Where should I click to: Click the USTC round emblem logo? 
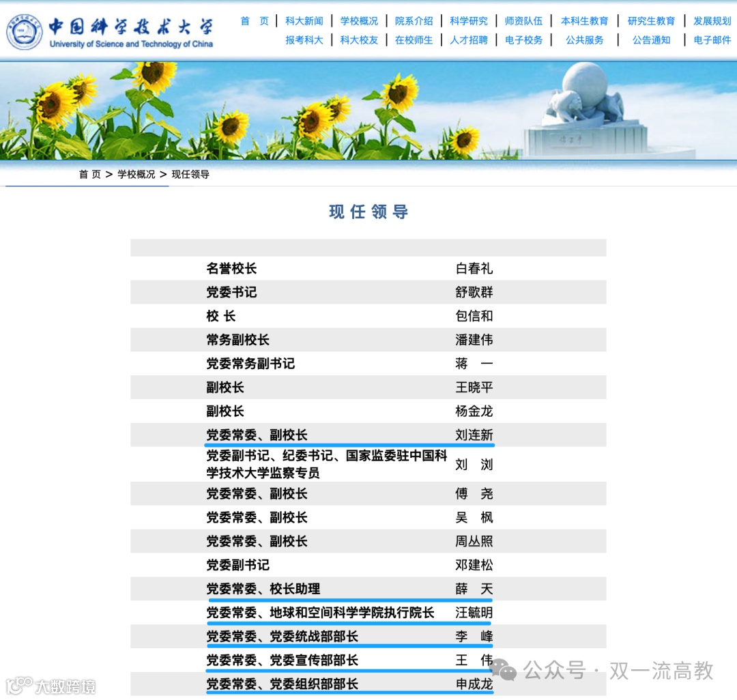25,32
